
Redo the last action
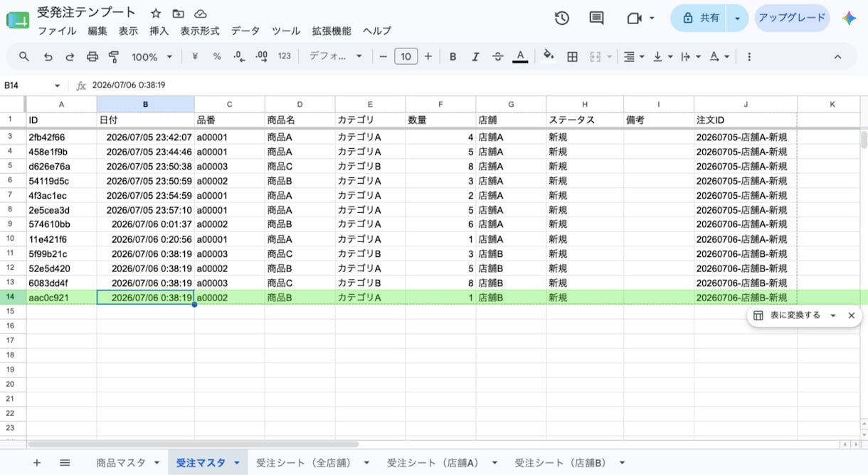(70, 56)
